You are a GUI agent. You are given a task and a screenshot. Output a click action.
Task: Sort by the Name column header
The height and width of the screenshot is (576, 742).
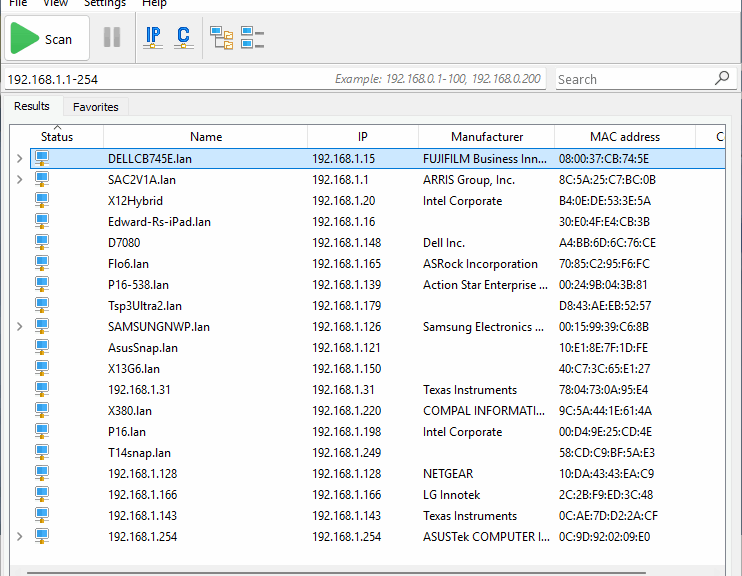(x=206, y=137)
